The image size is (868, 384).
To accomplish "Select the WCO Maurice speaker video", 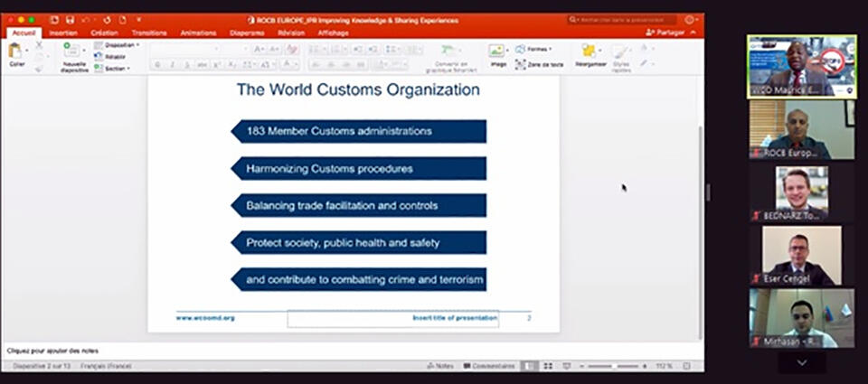I will coord(802,66).
